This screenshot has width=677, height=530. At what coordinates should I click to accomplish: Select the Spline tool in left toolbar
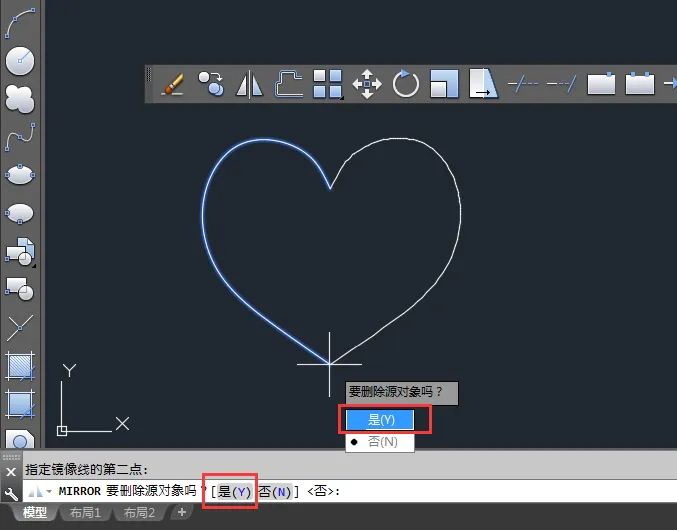[20, 137]
